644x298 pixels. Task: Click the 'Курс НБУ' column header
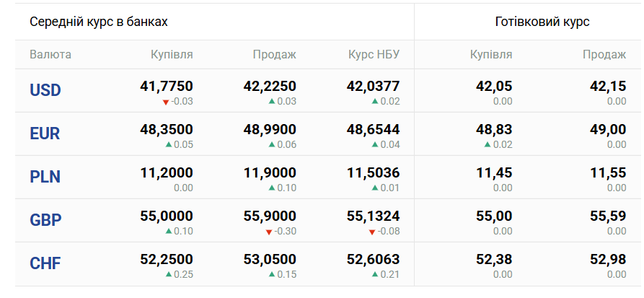point(374,54)
